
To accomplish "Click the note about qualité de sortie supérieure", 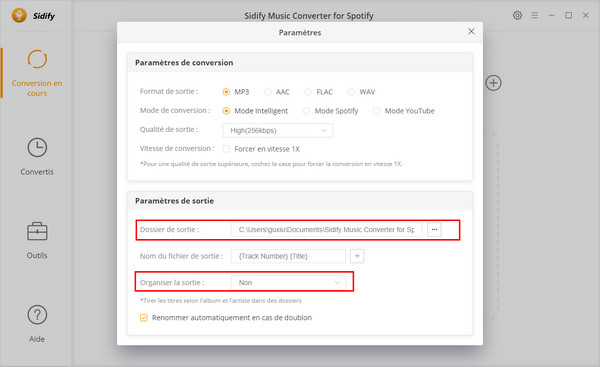I will (271, 164).
